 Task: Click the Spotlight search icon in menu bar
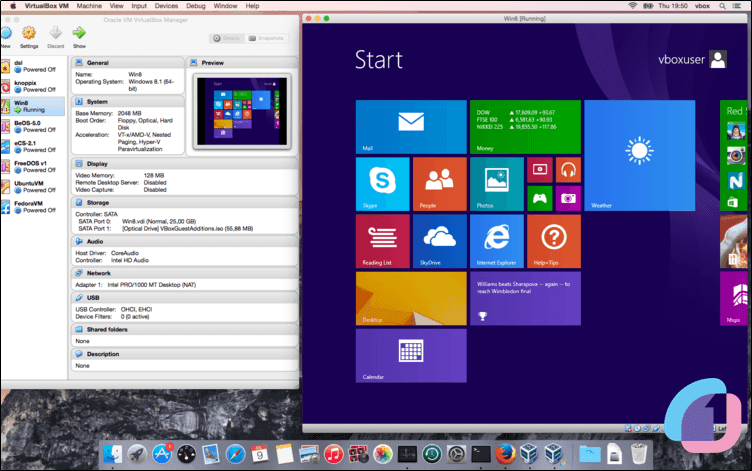[x=722, y=6]
